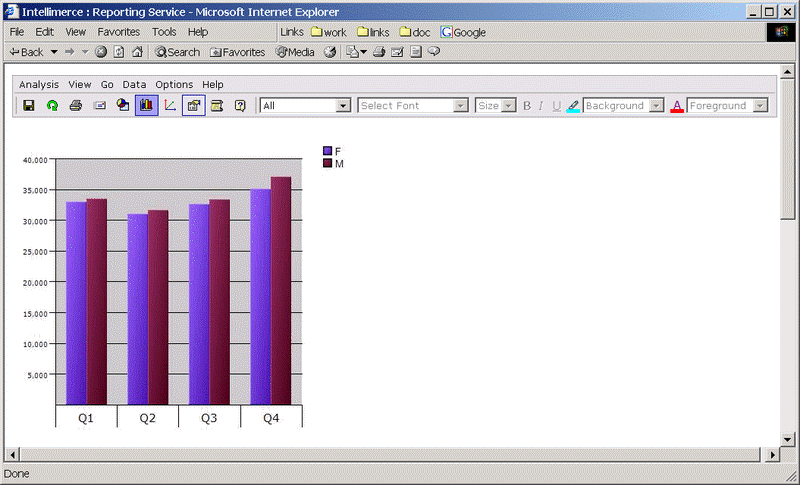
Task: Click the M legend color swatch
Action: click(x=328, y=163)
